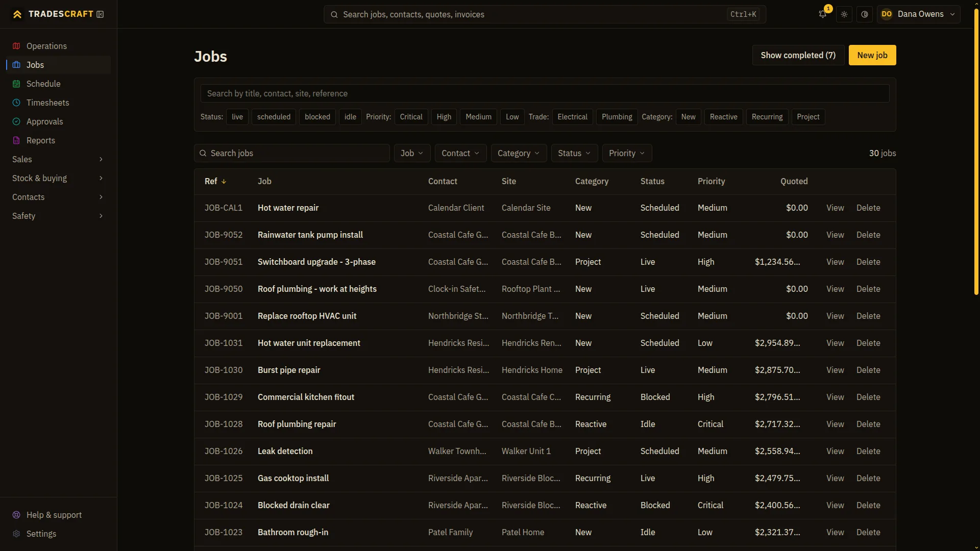Screen dimensions: 980x551
Task: Toggle light theme sun icon
Action: click(844, 14)
